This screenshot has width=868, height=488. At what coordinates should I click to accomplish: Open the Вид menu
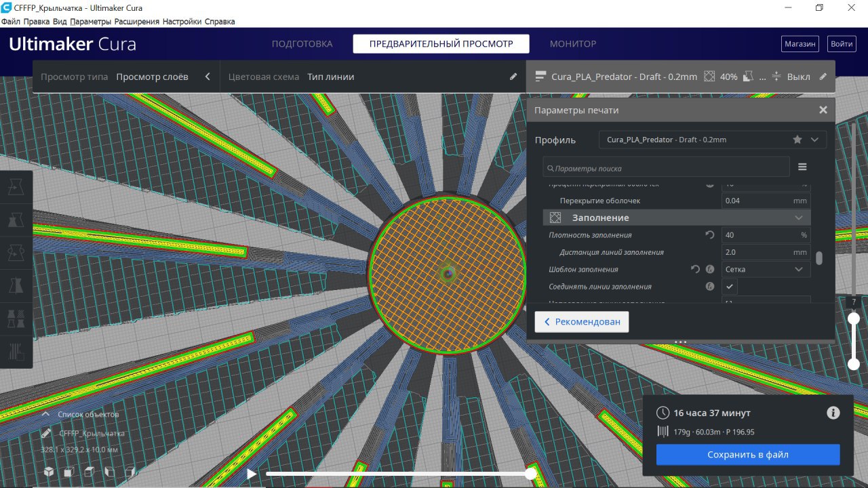60,22
